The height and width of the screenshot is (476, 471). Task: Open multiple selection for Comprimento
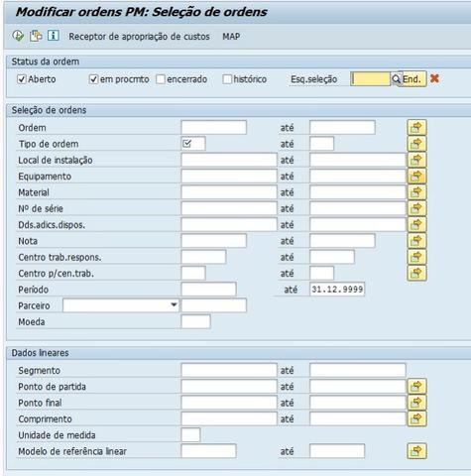[416, 418]
